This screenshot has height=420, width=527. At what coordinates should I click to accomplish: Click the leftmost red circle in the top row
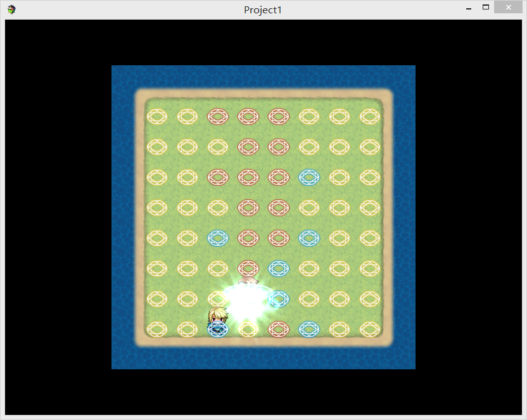coord(218,117)
